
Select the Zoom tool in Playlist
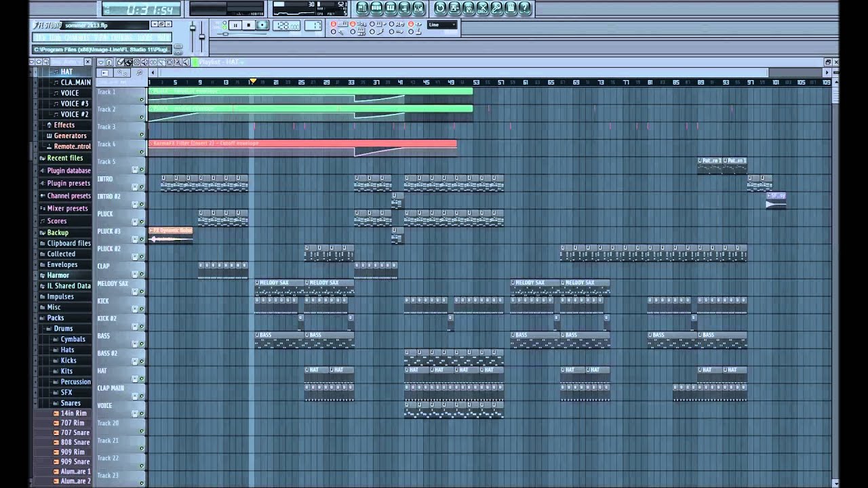click(177, 62)
